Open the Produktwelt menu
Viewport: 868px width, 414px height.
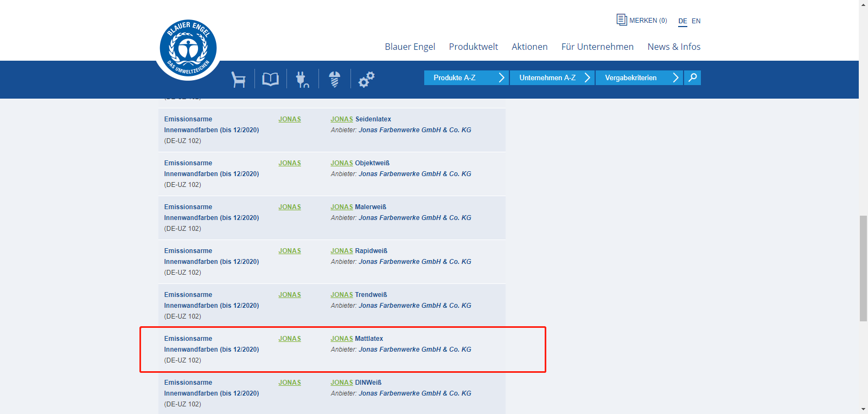[474, 47]
